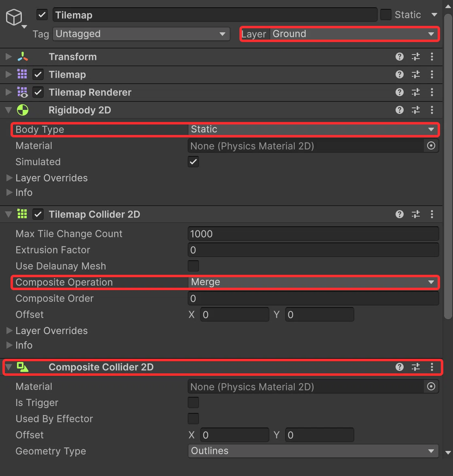453x476 pixels.
Task: Open the Layer Ground dropdown
Action: point(354,34)
